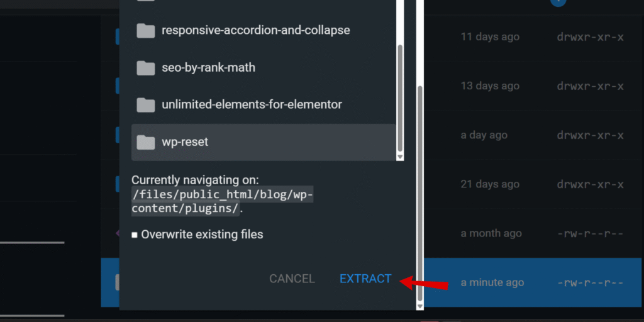Click the CANCEL button

[x=292, y=279]
